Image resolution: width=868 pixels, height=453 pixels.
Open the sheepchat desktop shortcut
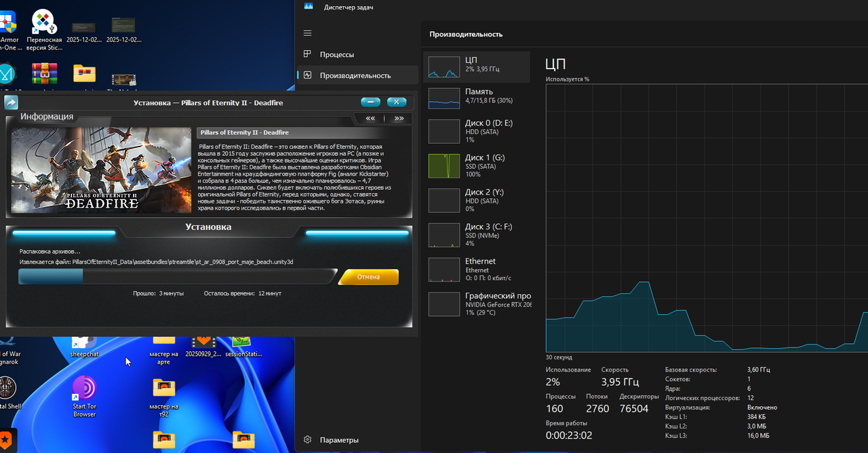[85, 347]
